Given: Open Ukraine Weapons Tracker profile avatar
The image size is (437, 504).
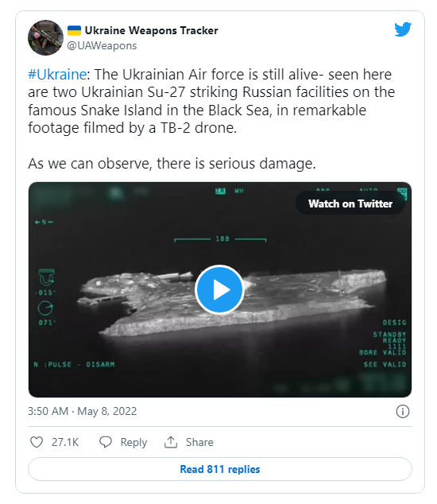Looking at the screenshot, I should coord(45,37).
